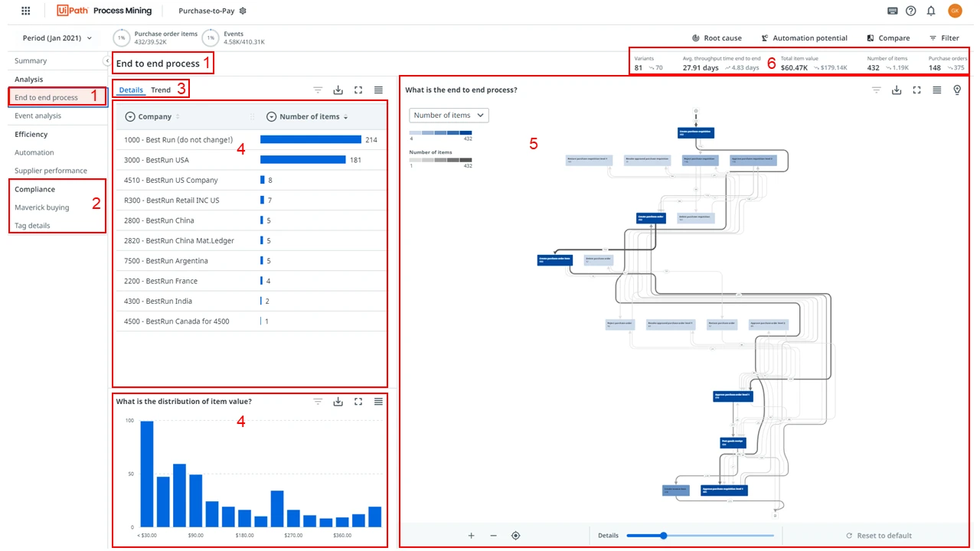Recenter the process graph view

coord(515,536)
